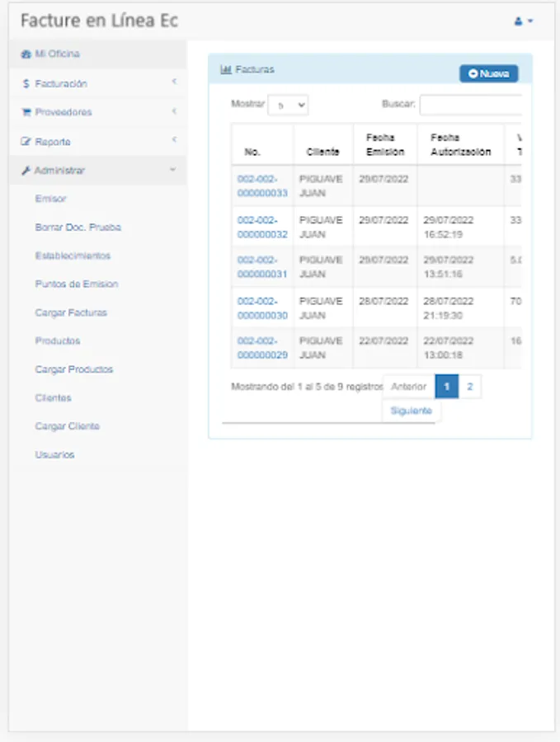Select pagination page 1
Screen dimensions: 560x742
(x=446, y=387)
